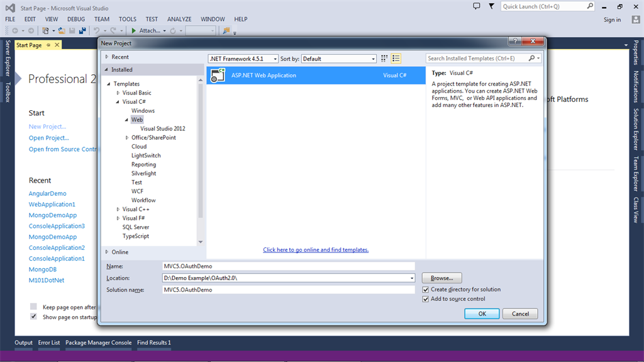644x362 pixels.
Task: Click the Browse... button
Action: (442, 278)
